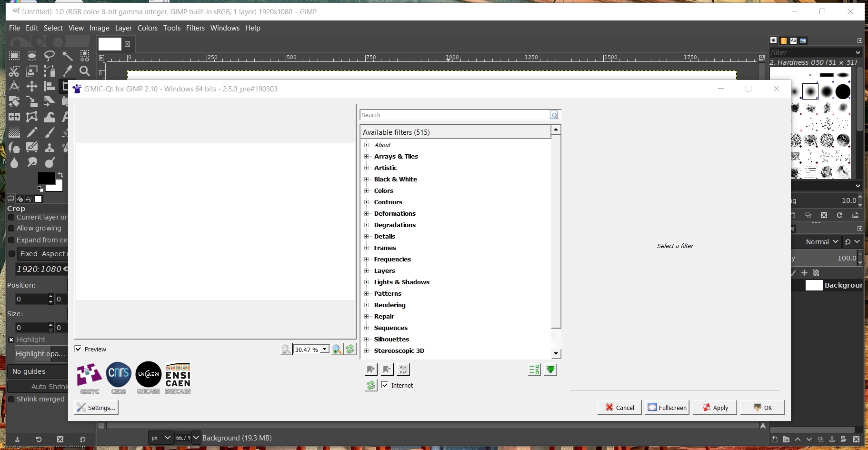Enable Allow growing option

click(11, 229)
